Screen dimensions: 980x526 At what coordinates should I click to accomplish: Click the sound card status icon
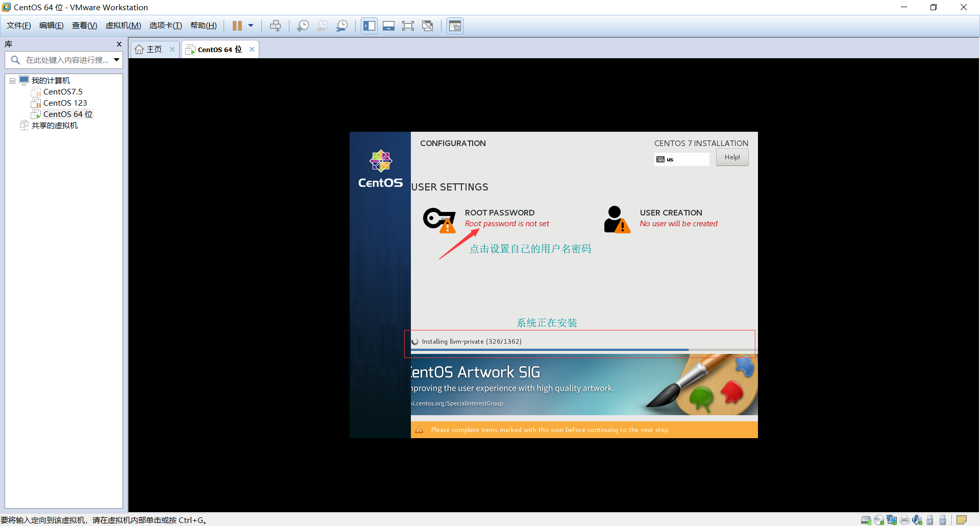click(x=917, y=520)
